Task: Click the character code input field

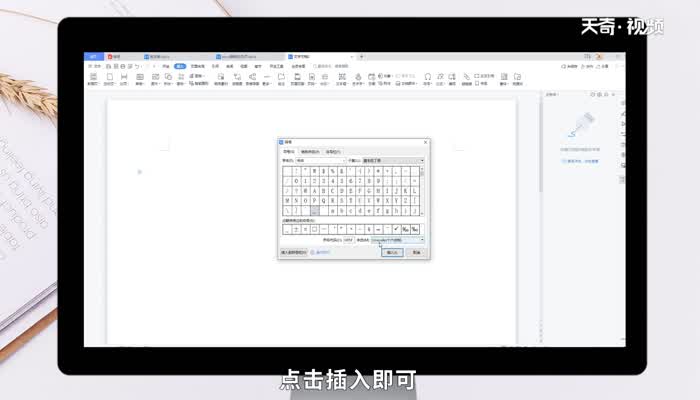Action: pyautogui.click(x=347, y=240)
